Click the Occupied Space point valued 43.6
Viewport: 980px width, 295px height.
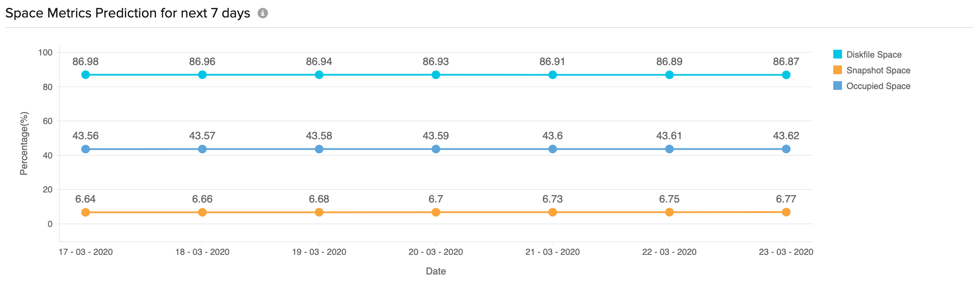coord(552,149)
